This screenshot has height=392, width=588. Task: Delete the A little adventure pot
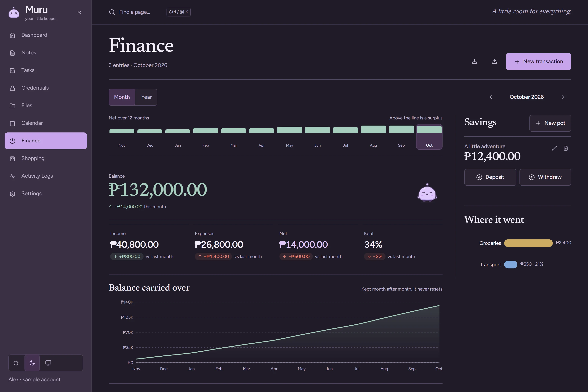(x=566, y=148)
